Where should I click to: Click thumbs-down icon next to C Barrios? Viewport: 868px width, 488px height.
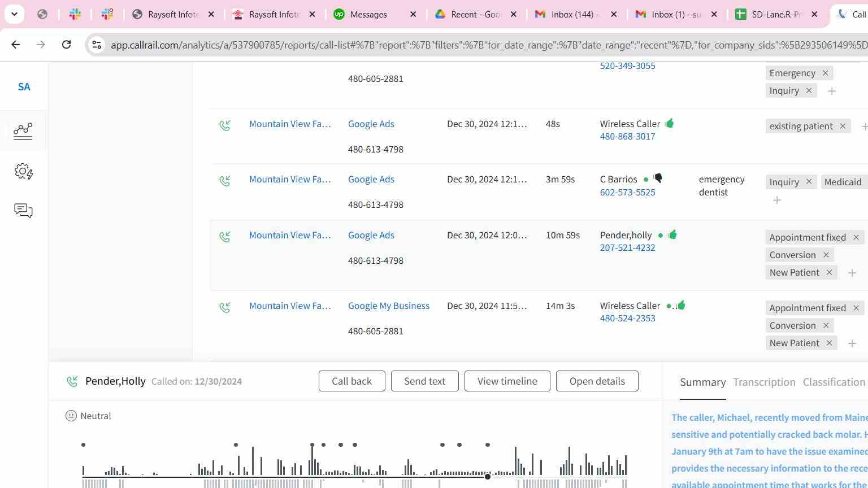point(658,178)
